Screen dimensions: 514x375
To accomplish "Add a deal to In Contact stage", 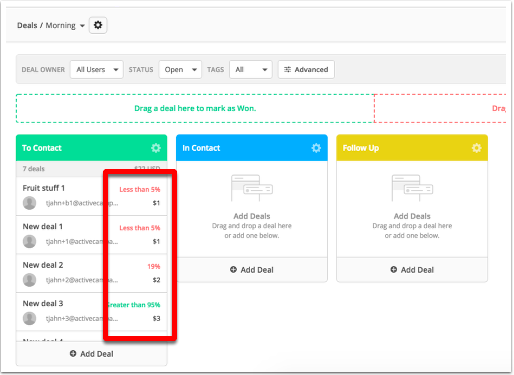I will [252, 270].
